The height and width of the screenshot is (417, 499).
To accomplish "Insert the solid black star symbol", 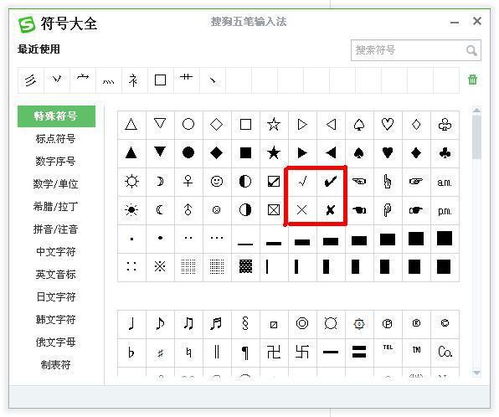I will [274, 153].
